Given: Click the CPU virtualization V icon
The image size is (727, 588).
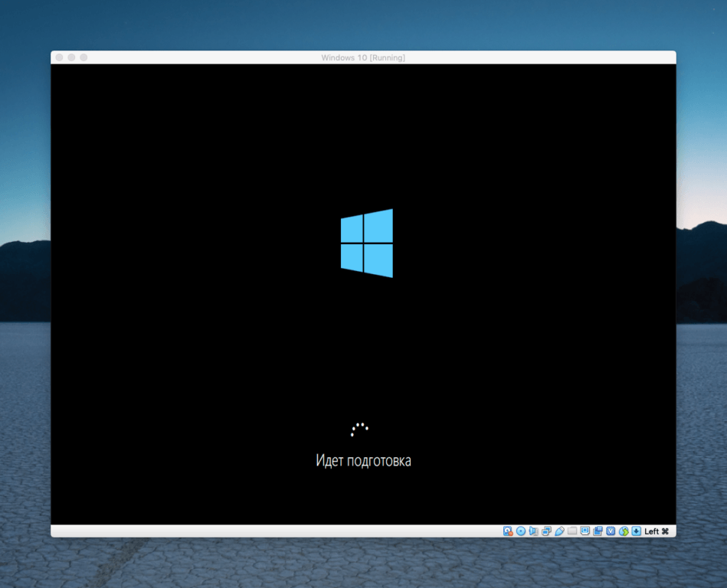Looking at the screenshot, I should click(x=611, y=531).
